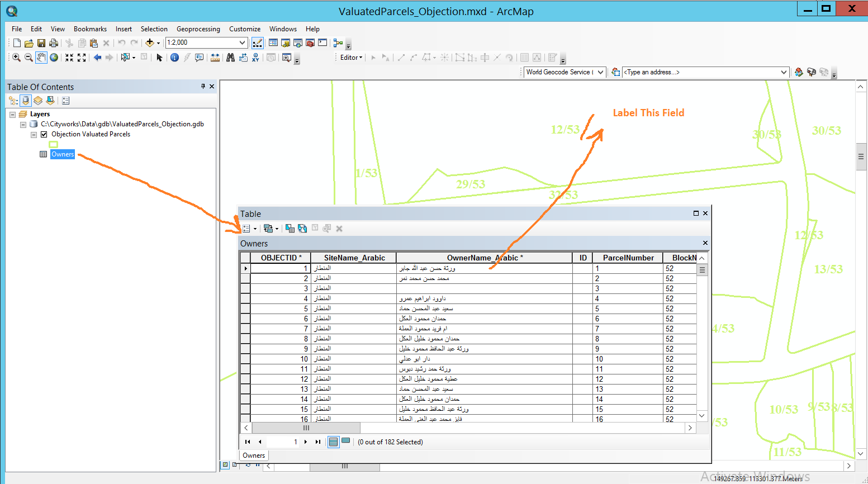Activate the Pan hand tool
868x484 pixels.
pos(41,58)
